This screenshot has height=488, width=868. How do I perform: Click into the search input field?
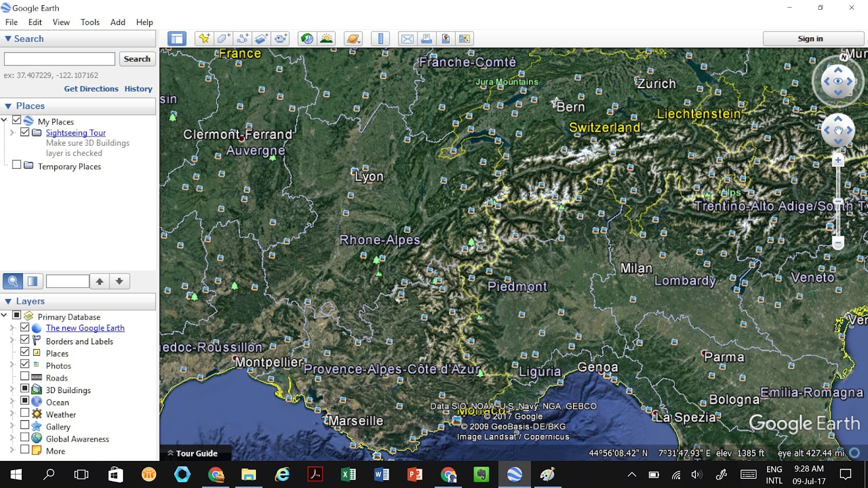click(x=60, y=59)
